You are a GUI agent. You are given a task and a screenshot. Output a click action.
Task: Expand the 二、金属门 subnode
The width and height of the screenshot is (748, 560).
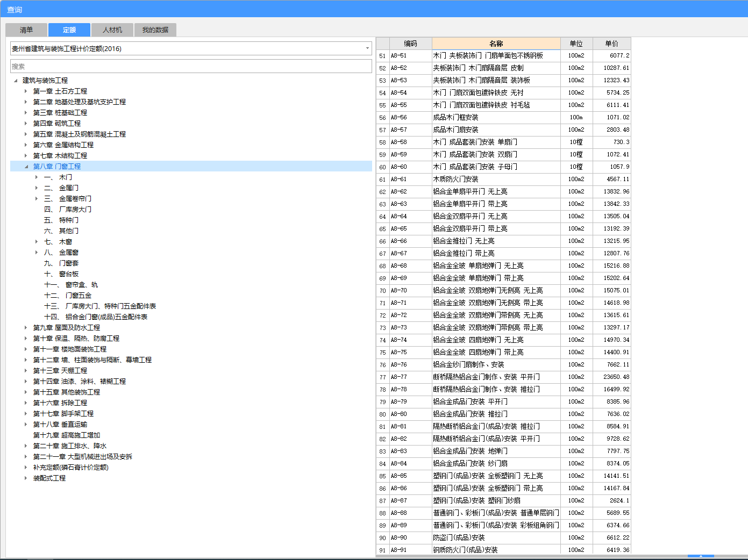click(x=37, y=188)
